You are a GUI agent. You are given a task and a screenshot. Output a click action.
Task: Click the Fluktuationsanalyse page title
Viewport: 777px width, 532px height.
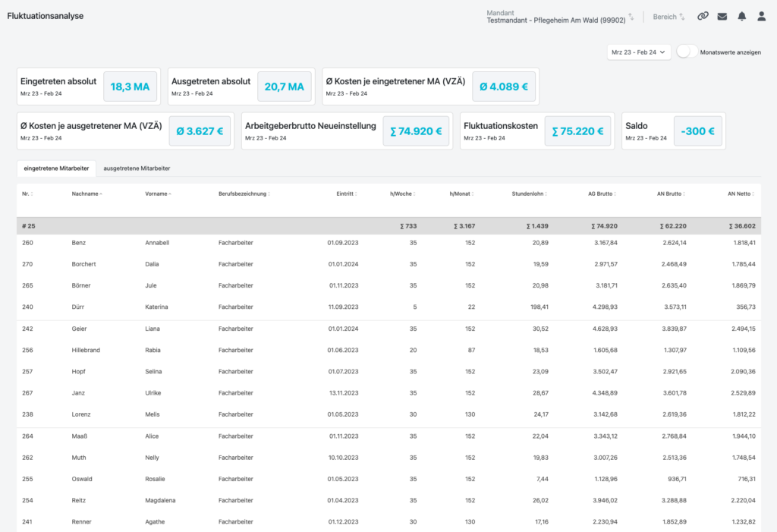(45, 16)
